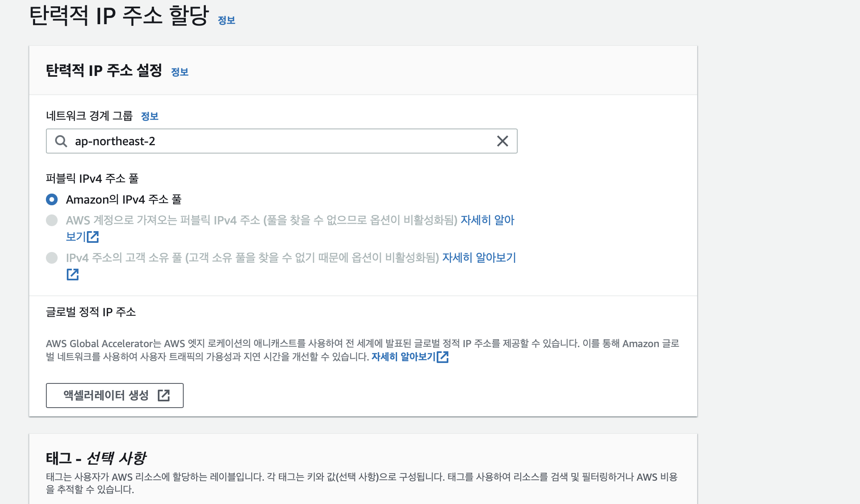Open the Global Accelerator 자세히 알아보기 link
The image size is (860, 504).
[403, 357]
